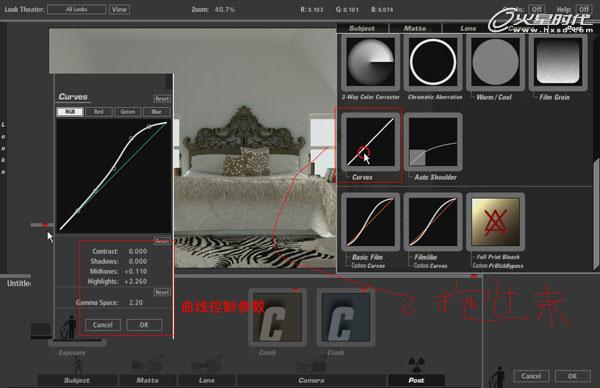Cancel the Curves panel changes
Viewport: 600px width, 388px height.
(103, 325)
